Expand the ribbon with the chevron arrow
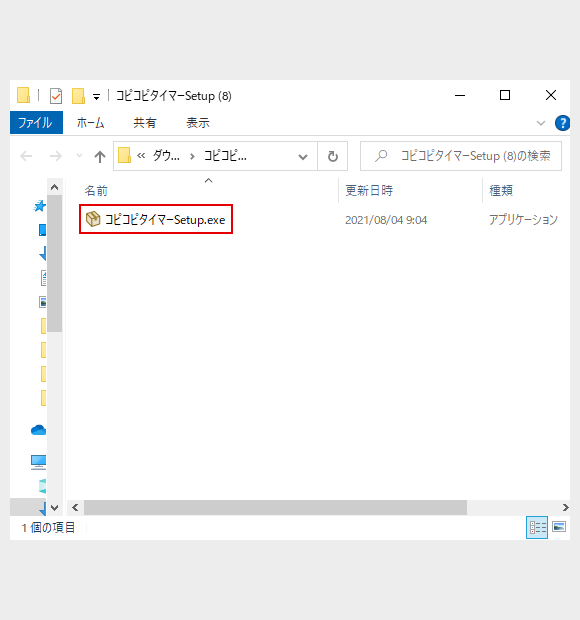 [540, 123]
